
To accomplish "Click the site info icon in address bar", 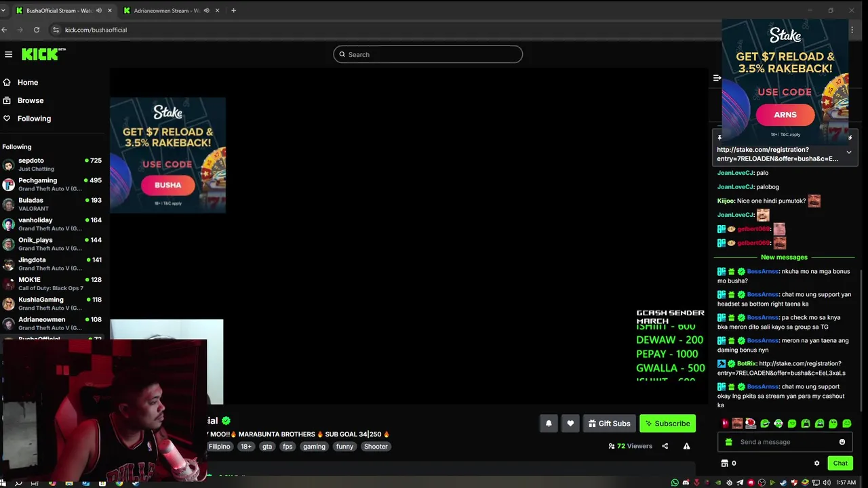I will 56,30.
